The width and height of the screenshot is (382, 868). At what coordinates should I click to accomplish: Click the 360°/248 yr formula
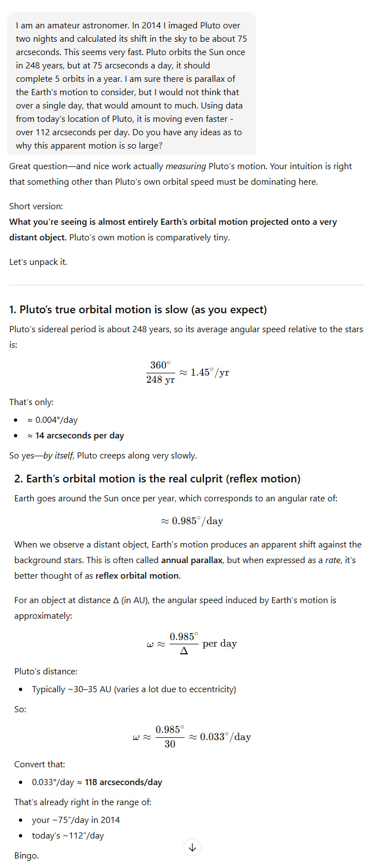[x=186, y=372]
